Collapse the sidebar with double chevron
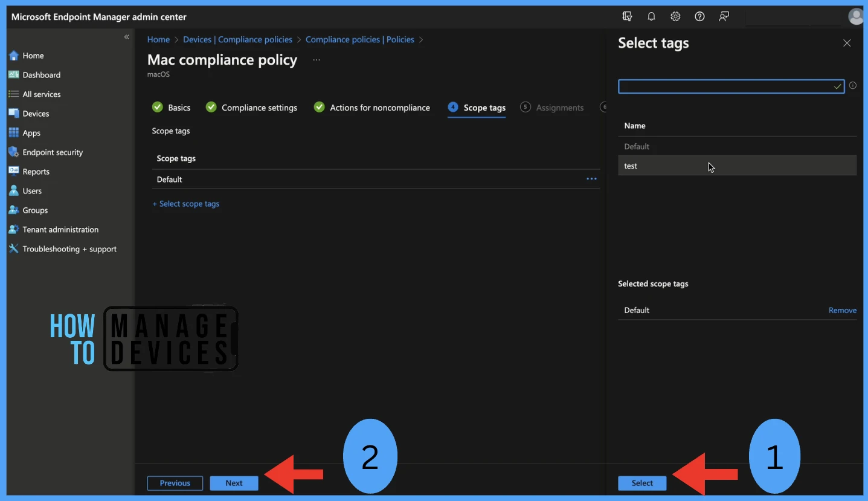Image resolution: width=868 pixels, height=501 pixels. tap(127, 37)
